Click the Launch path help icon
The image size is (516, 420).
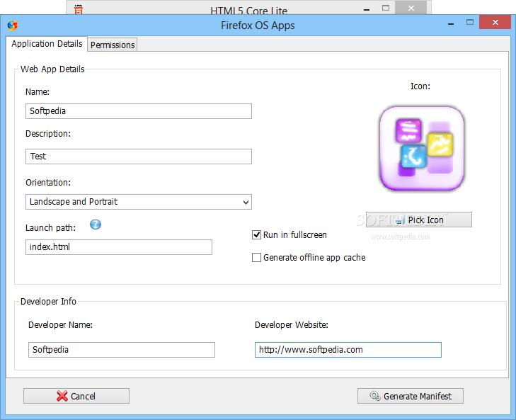(96, 225)
